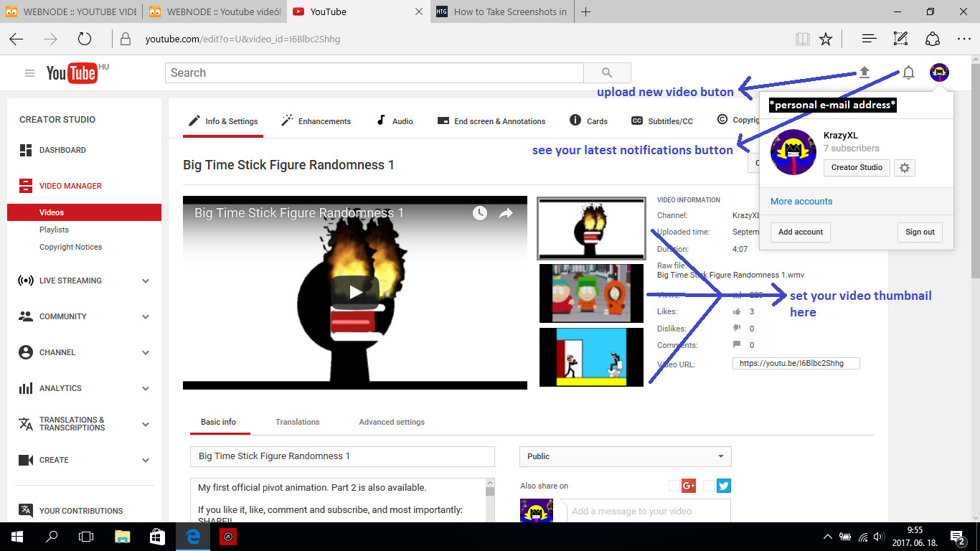Play the video preview
980x551 pixels.
(x=355, y=292)
